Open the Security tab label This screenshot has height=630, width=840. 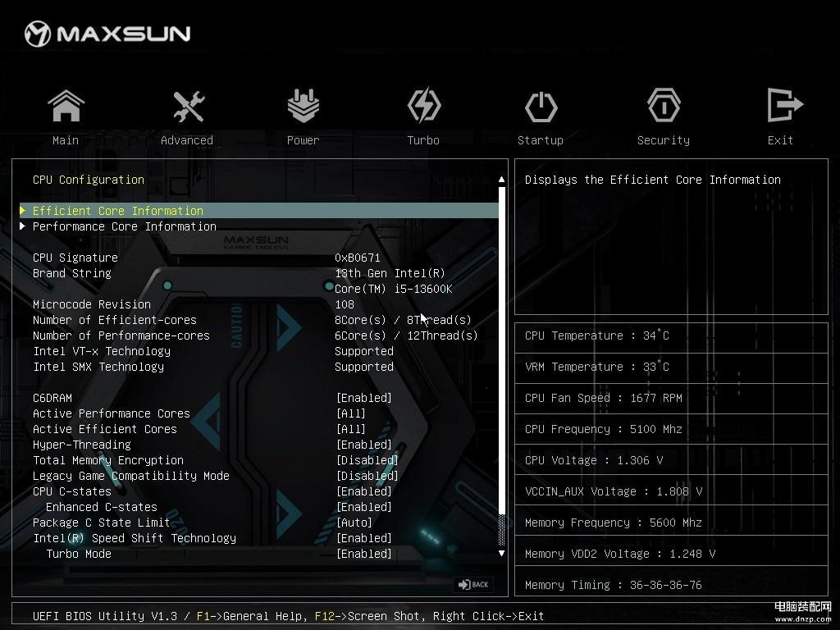pyautogui.click(x=663, y=140)
